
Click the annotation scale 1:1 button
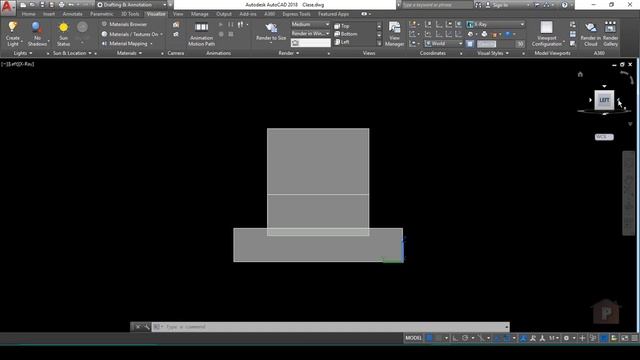tap(553, 338)
